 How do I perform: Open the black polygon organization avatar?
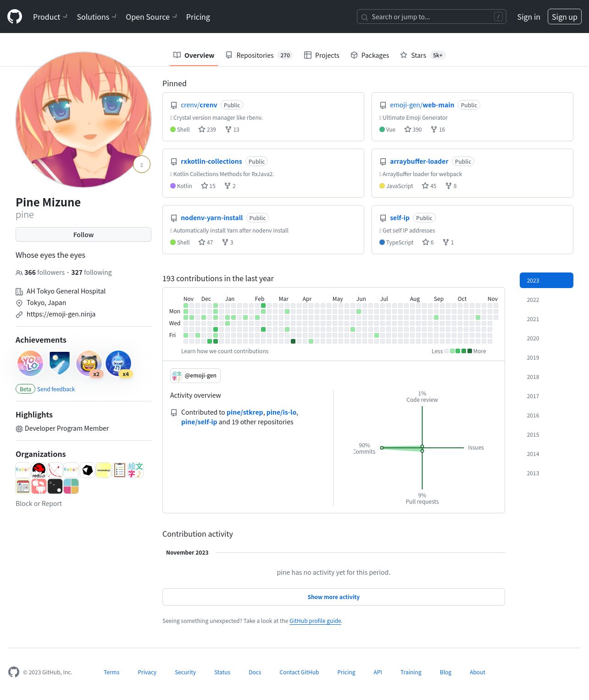[88, 470]
